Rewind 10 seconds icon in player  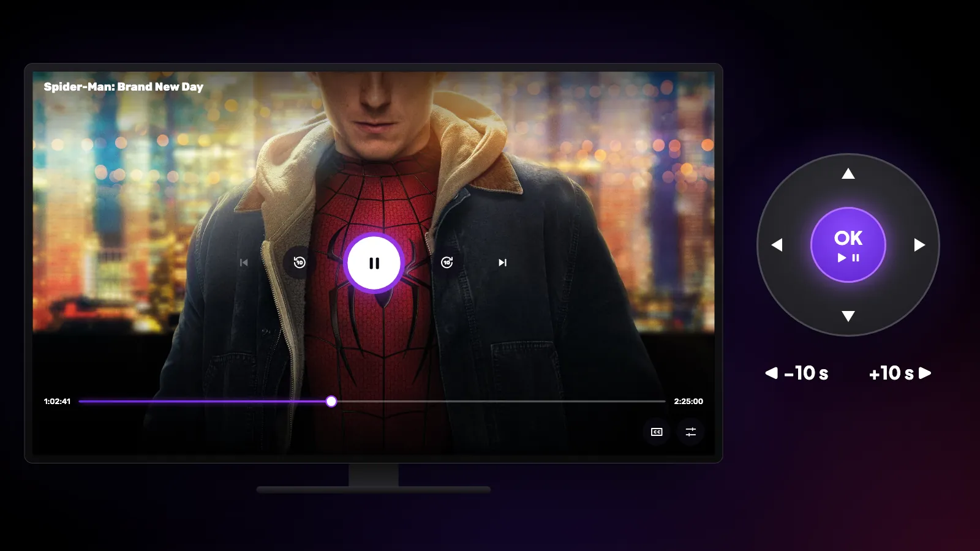(300, 263)
